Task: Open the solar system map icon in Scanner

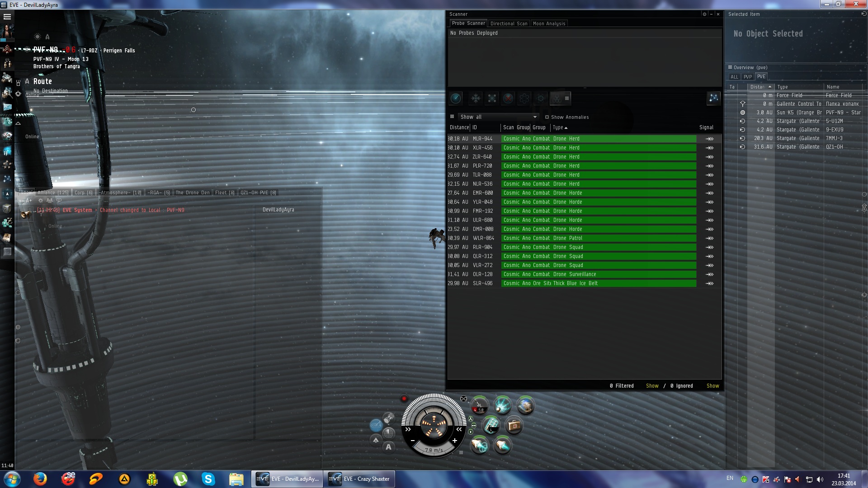Action: click(713, 98)
